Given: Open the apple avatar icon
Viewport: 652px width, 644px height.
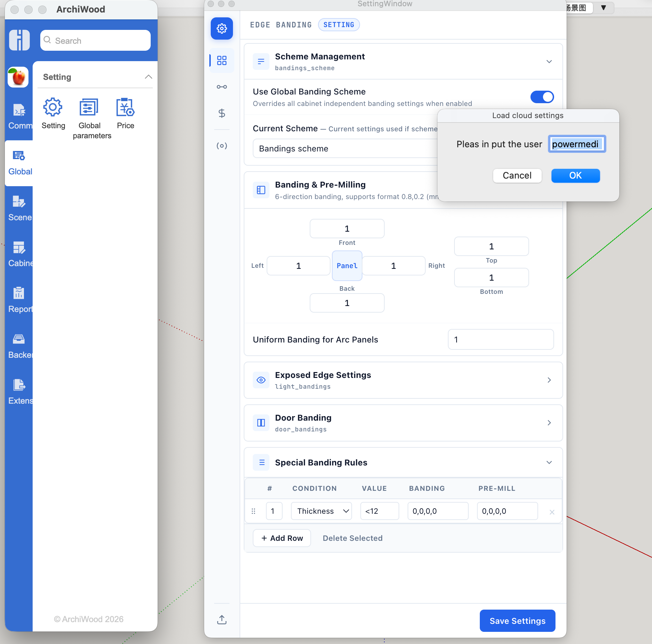Looking at the screenshot, I should click(x=18, y=77).
